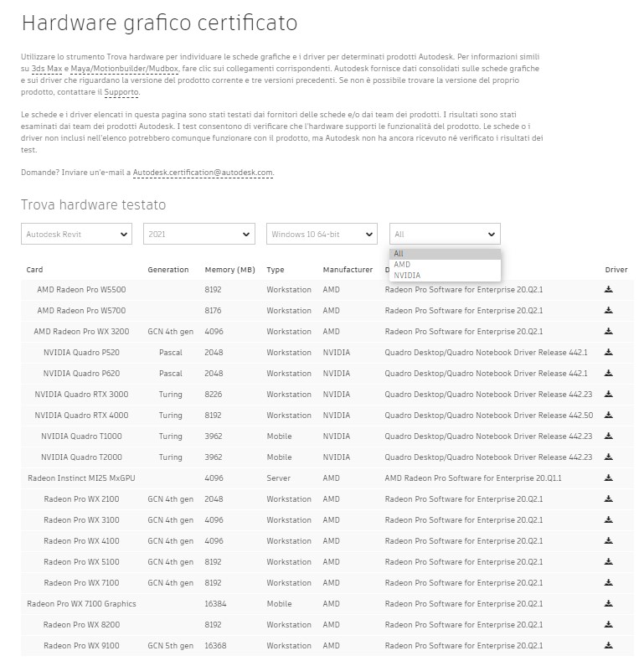Image resolution: width=644 pixels, height=661 pixels.
Task: Click the 8226 memory value
Action: 214,394
